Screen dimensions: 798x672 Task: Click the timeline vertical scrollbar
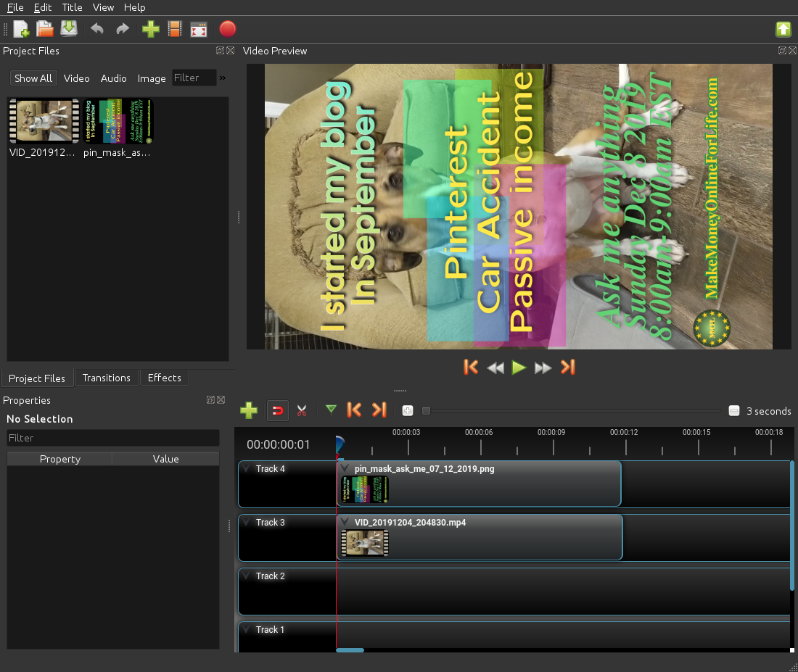pos(792,525)
